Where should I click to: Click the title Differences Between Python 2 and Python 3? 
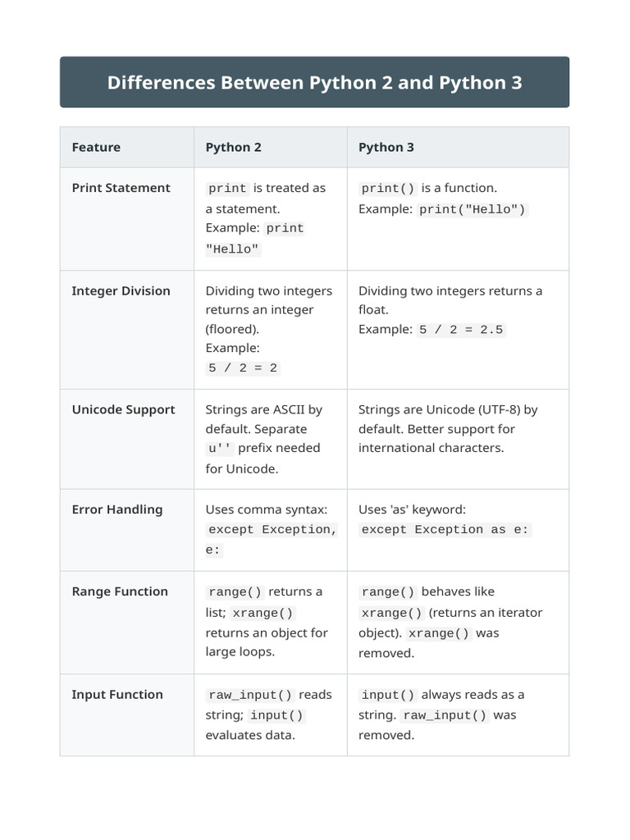[314, 83]
